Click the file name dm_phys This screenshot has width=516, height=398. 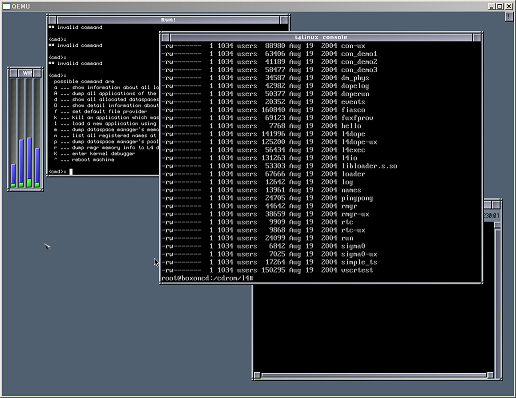coord(355,78)
